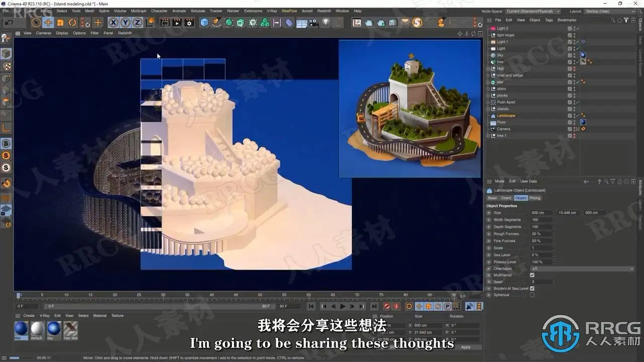This screenshot has height=362, width=644.
Task: Open the Render menu
Action: [x=233, y=11]
